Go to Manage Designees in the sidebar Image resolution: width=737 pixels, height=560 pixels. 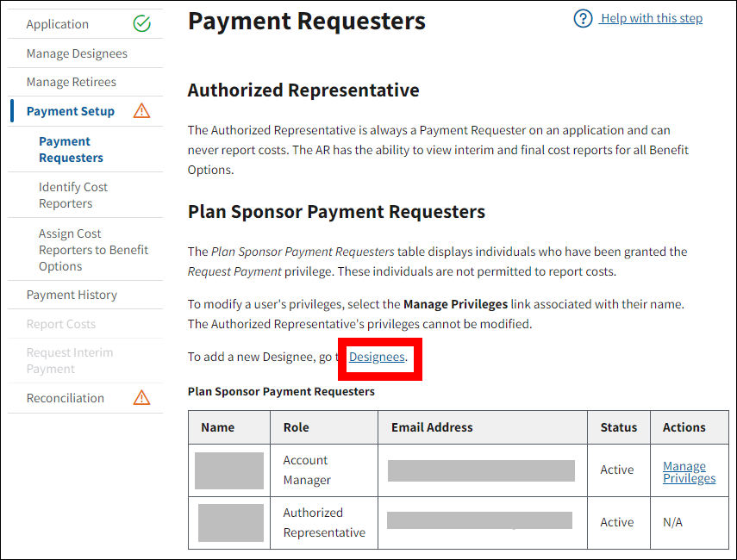click(x=77, y=53)
